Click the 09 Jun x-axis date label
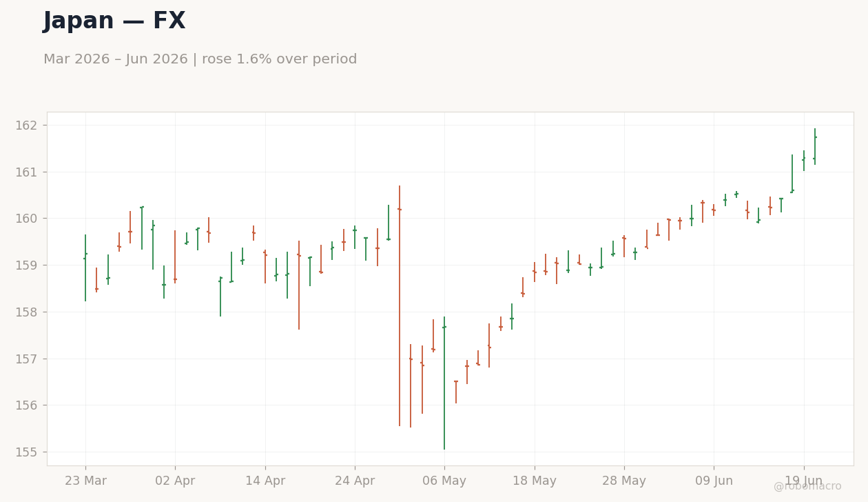The image size is (868, 502). click(x=714, y=481)
